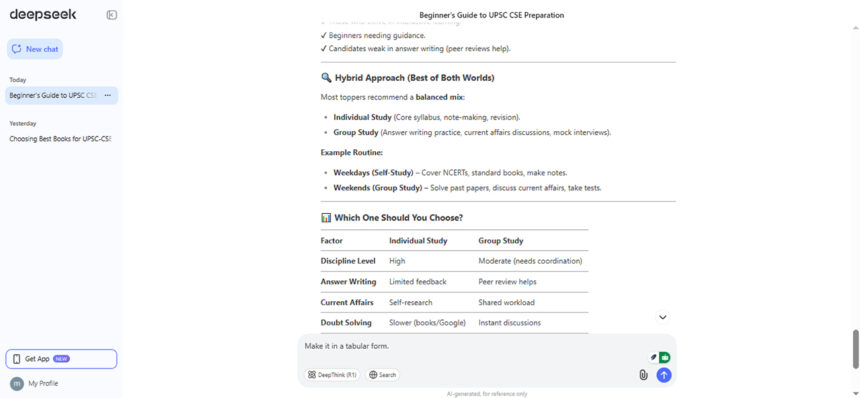Click the 'Yesterday' sidebar section label

(22, 124)
